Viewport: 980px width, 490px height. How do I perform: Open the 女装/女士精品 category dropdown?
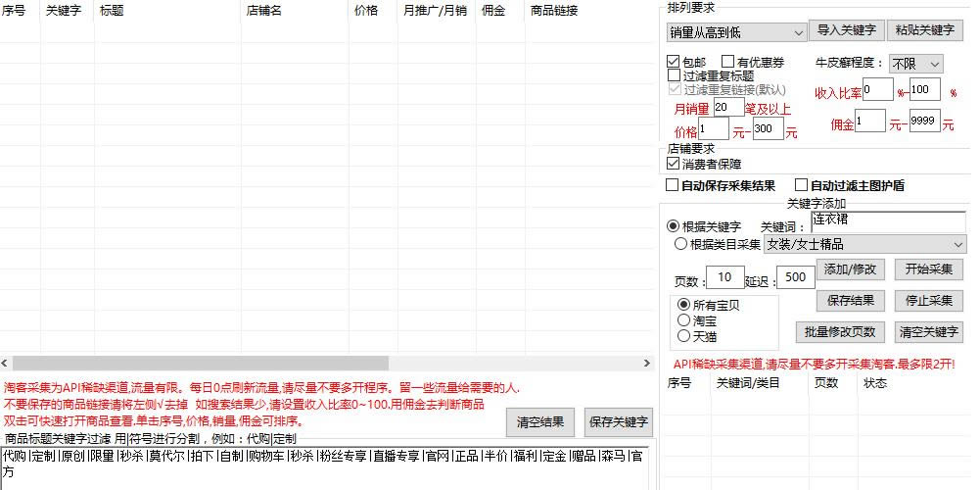click(x=863, y=244)
